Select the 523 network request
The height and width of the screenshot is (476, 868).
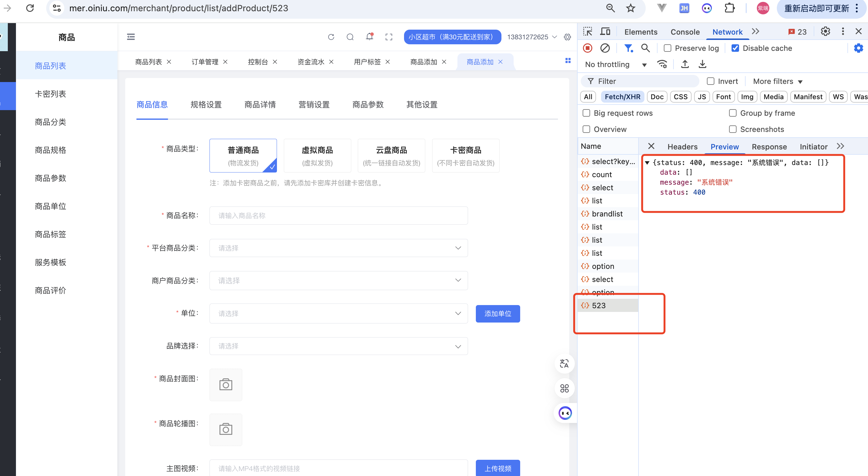608,305
